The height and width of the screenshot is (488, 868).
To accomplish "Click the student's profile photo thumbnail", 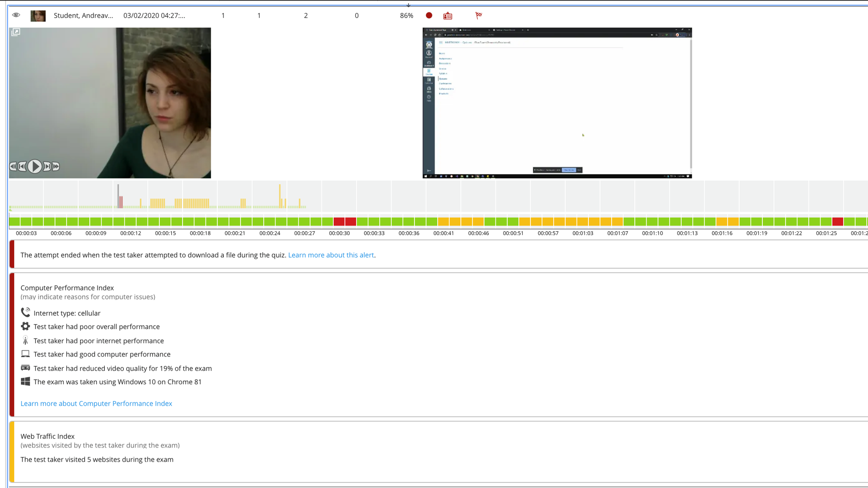I will pos(38,16).
